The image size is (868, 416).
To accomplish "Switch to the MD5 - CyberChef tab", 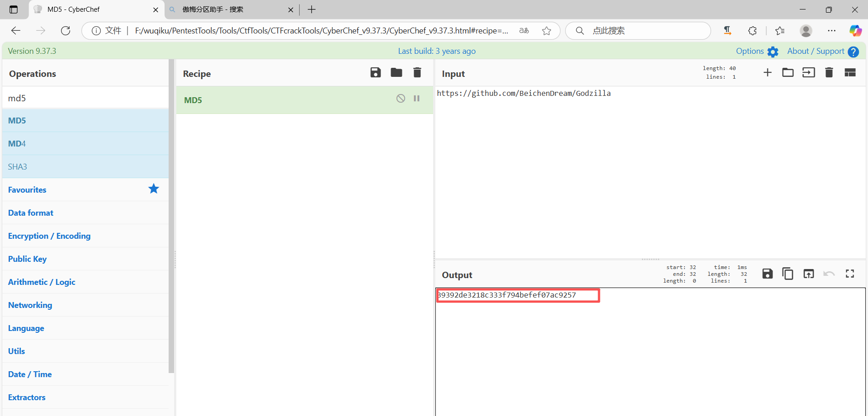I will pos(96,9).
